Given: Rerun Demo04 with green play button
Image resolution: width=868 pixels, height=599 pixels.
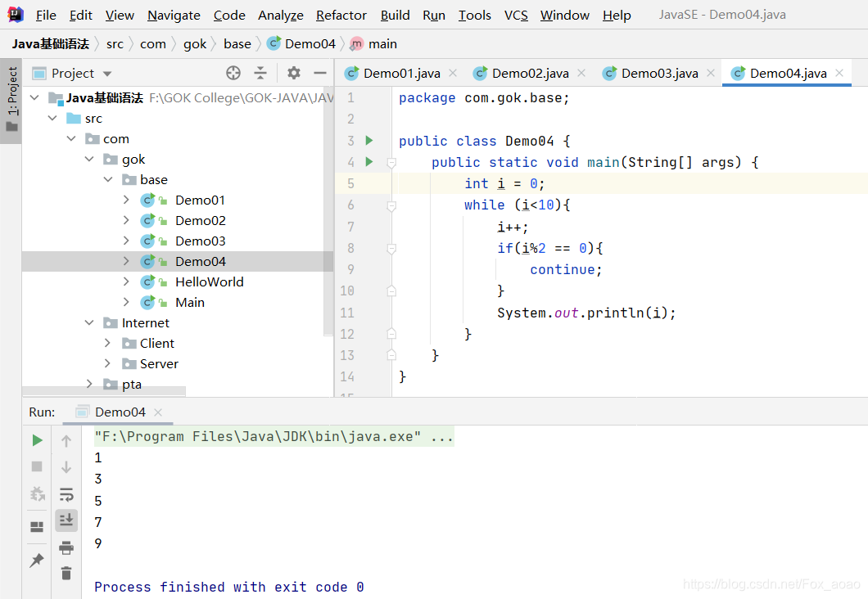Looking at the screenshot, I should coord(37,440).
